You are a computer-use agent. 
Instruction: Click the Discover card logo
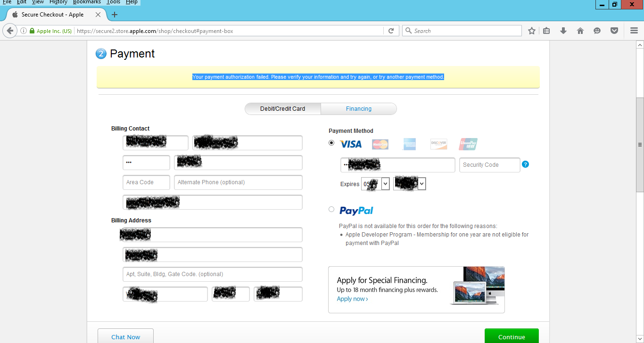tap(438, 144)
